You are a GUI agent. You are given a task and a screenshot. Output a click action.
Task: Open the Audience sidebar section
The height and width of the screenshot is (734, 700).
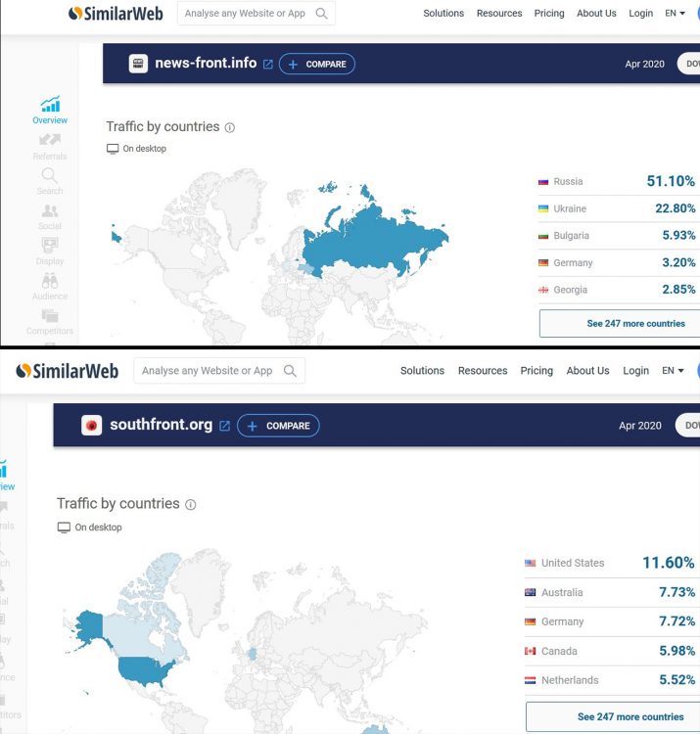pyautogui.click(x=50, y=282)
